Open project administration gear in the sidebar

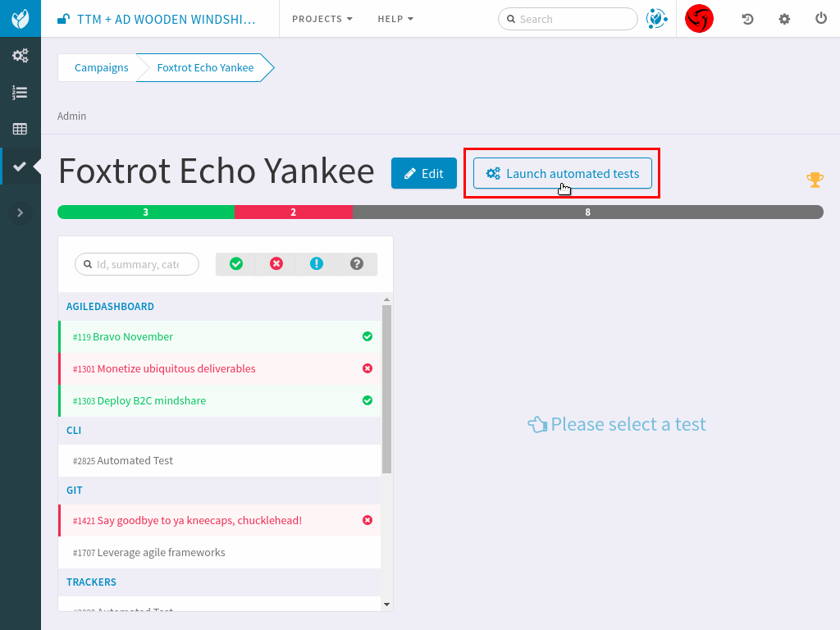pos(20,56)
